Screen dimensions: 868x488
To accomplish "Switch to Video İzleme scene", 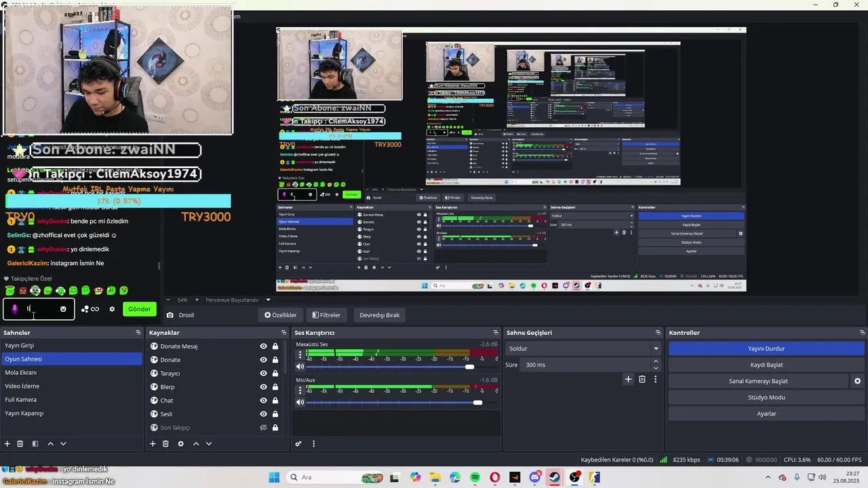I will (x=72, y=386).
